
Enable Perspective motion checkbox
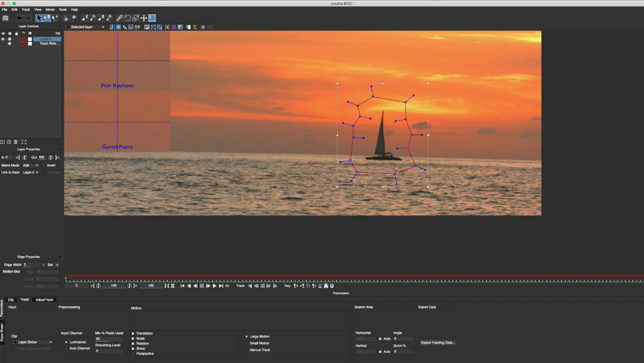click(x=133, y=353)
